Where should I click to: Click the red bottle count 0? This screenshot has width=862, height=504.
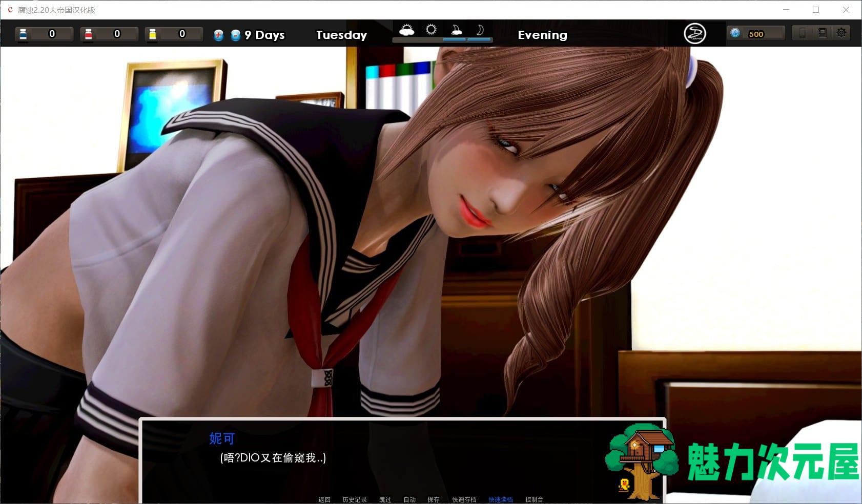pos(117,34)
